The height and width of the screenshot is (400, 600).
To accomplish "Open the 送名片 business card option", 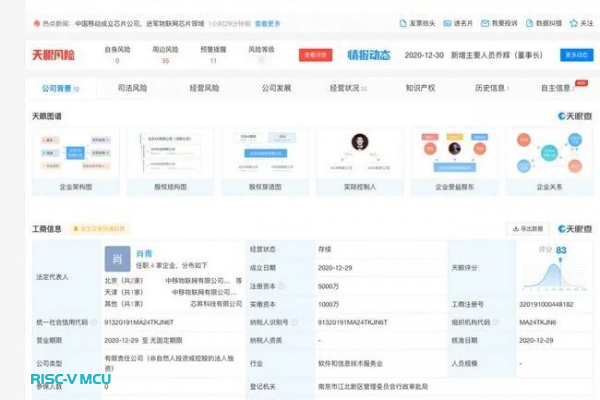I will (458, 23).
